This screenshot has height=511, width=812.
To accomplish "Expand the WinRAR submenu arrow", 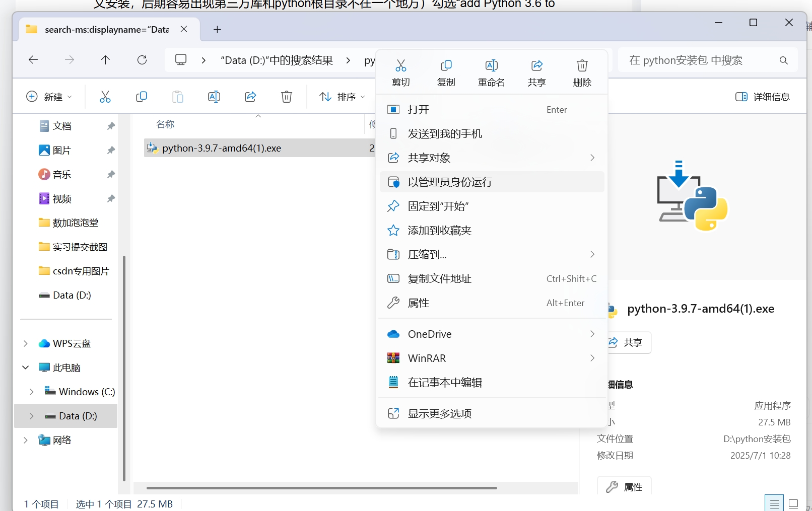I will tap(592, 358).
